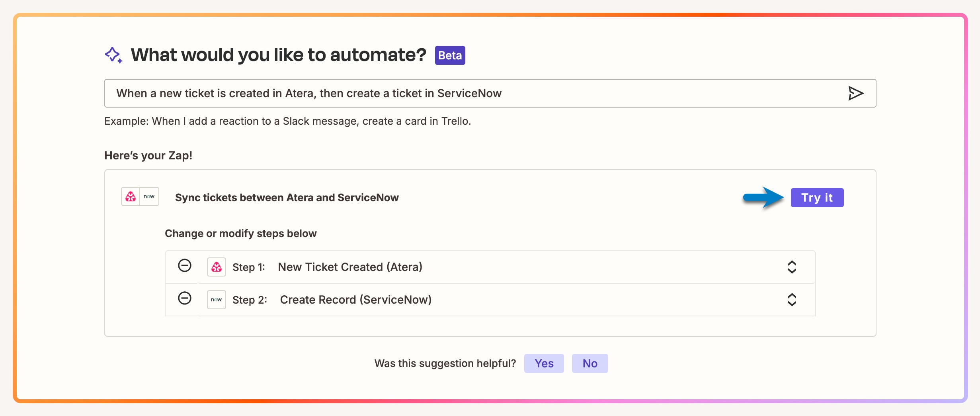Expand Step 1 options chevron
The image size is (980, 416).
point(792,267)
